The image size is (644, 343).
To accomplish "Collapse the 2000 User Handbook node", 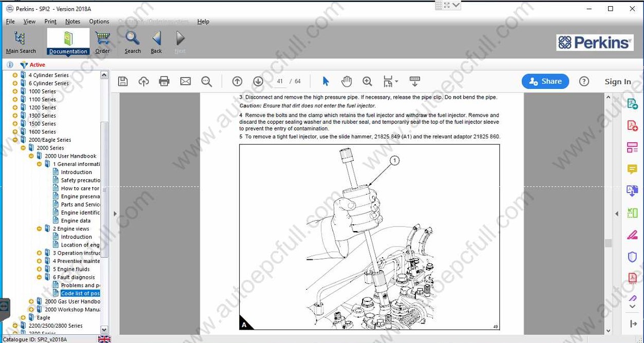I will click(31, 156).
